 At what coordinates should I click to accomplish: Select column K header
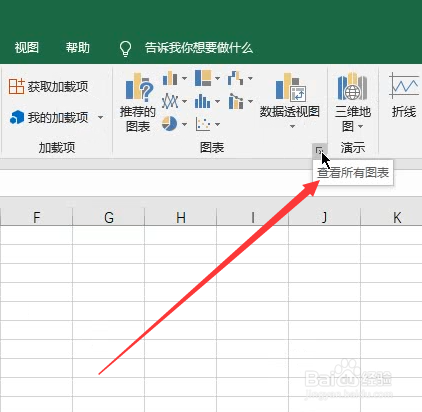coord(392,217)
